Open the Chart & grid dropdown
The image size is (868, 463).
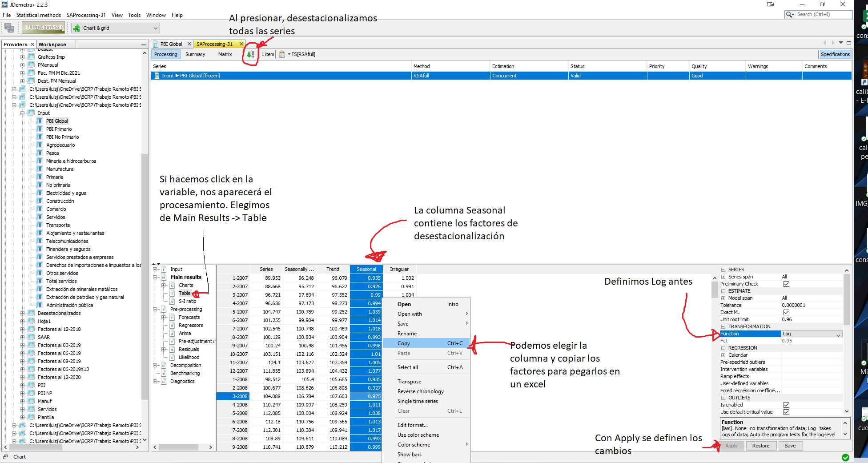[x=155, y=28]
